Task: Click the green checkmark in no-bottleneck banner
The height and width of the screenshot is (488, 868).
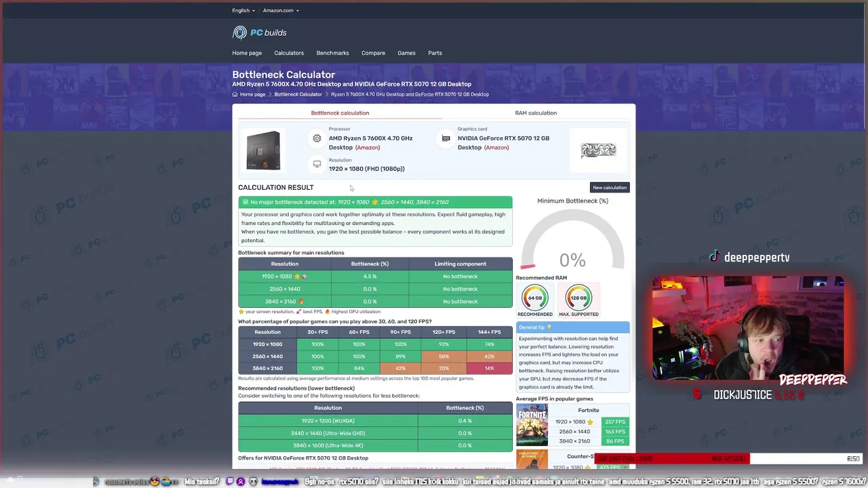Action: coord(245,202)
